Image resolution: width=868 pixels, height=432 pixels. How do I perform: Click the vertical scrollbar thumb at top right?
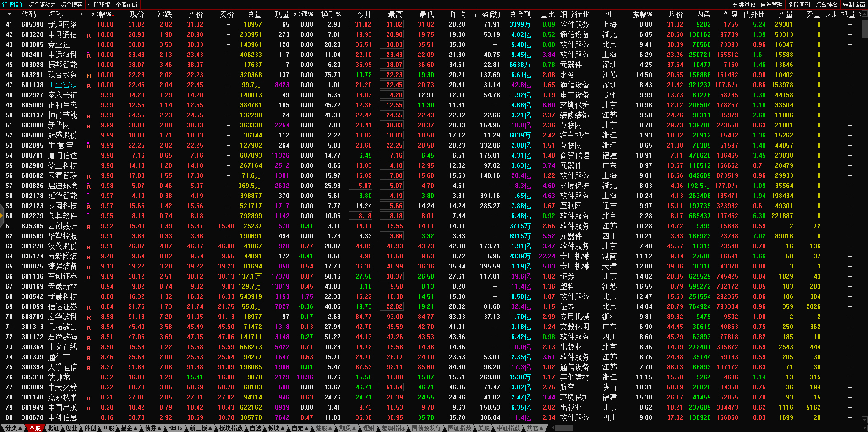(x=864, y=27)
